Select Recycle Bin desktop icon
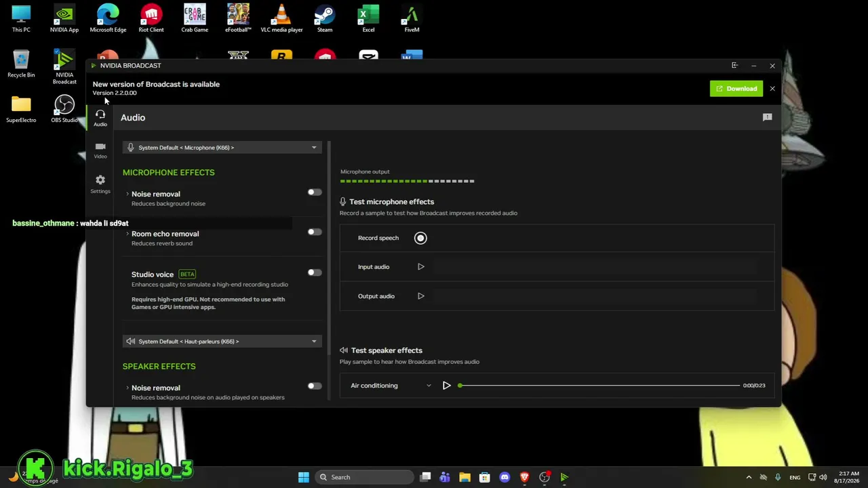The image size is (868, 488). [x=21, y=64]
